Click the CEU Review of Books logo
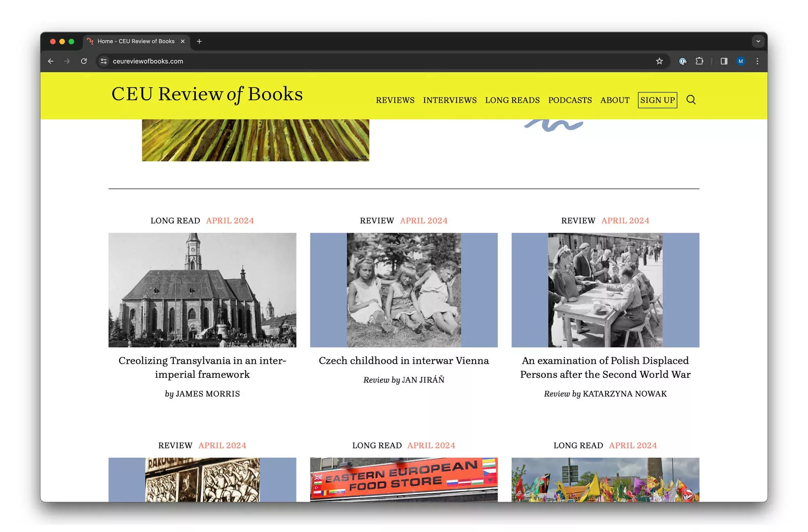Image resolution: width=808 pixels, height=532 pixels. click(x=207, y=94)
